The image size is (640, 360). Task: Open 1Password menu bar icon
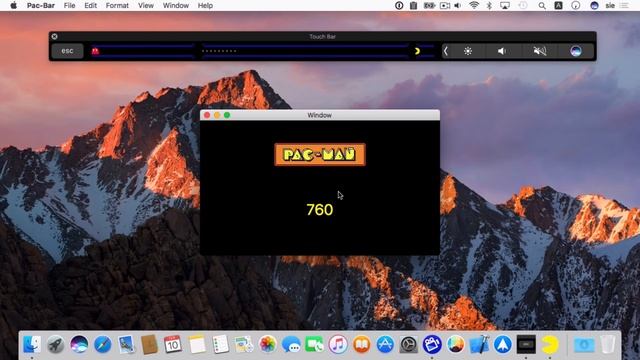click(x=399, y=5)
